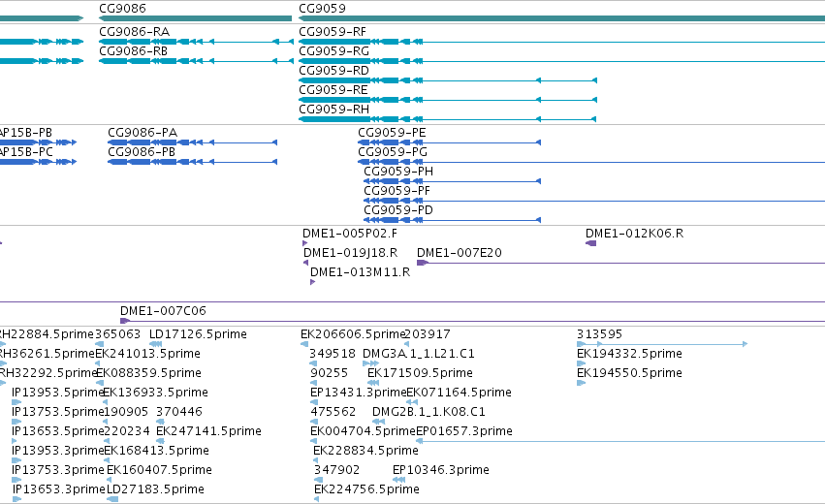This screenshot has width=825, height=504.
Task: Select the AP15B-PC protein label
Action: pos(26,152)
